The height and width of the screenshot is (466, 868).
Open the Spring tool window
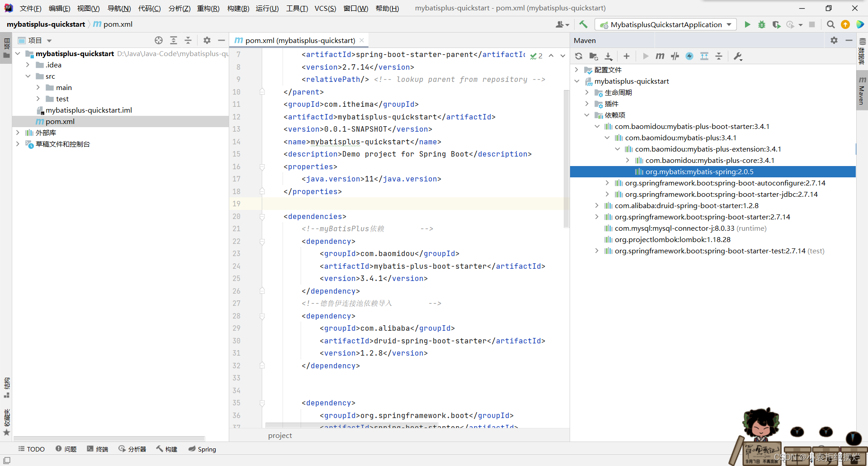(x=202, y=449)
